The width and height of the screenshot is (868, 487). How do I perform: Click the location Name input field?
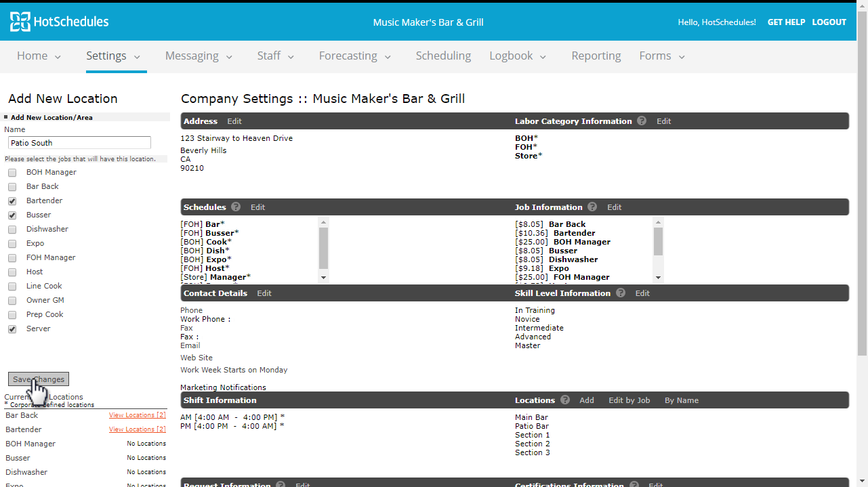click(x=80, y=143)
